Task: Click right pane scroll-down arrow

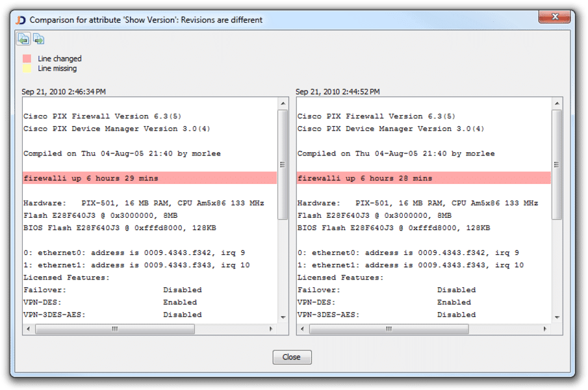Action: coord(557,317)
